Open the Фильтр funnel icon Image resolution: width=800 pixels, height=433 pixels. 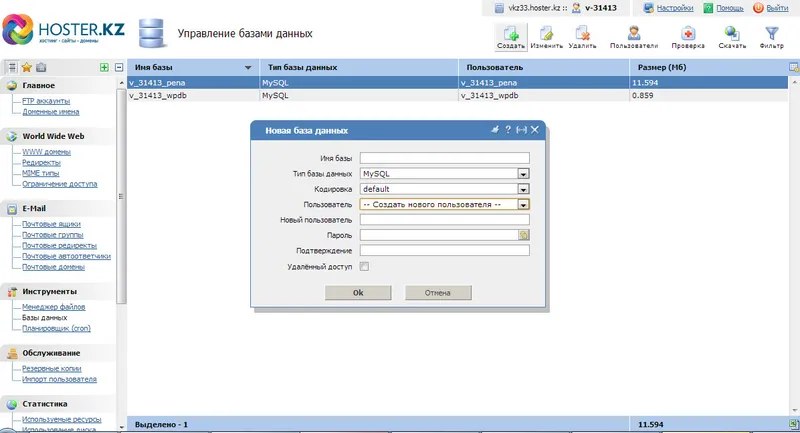[771, 37]
